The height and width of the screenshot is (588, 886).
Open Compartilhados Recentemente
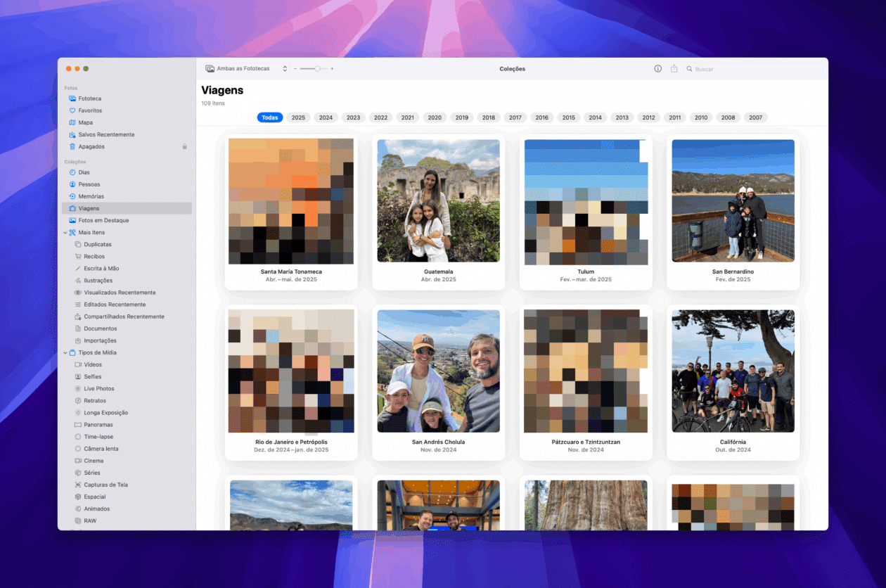coord(127,317)
